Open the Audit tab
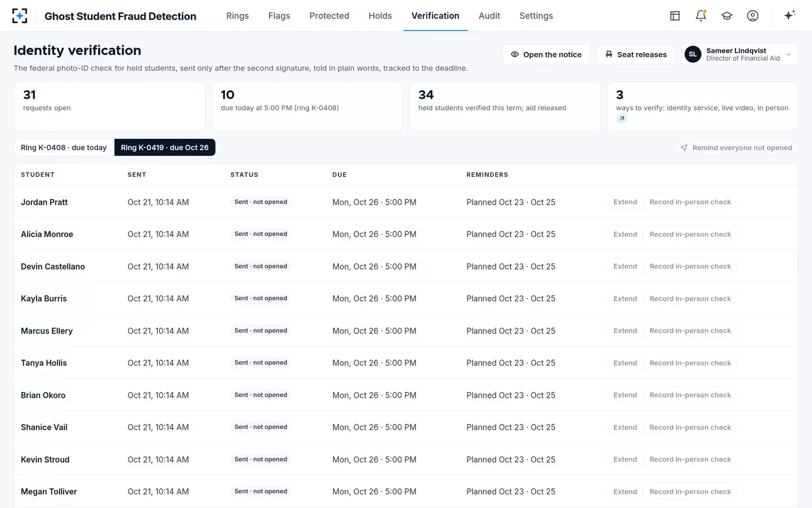 489,16
